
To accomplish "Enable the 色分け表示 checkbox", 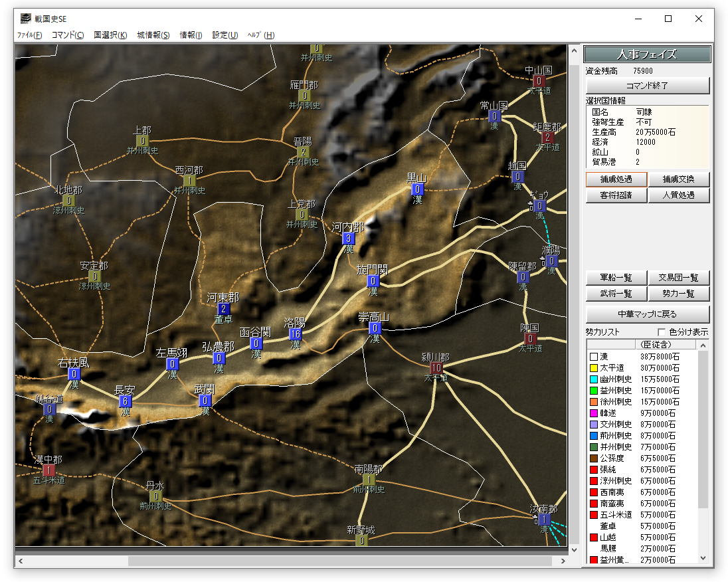I will click(662, 332).
